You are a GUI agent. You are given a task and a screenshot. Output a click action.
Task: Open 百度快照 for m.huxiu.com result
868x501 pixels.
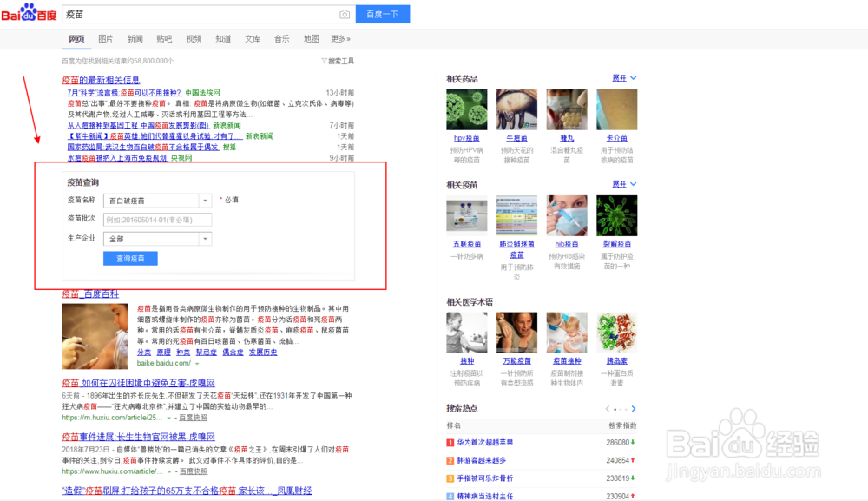coord(193,418)
